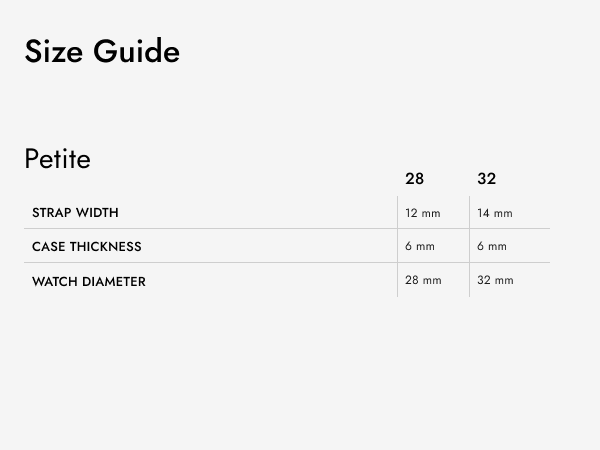Screen dimensions: 600x450
Task: Click the word DIAMETER in third row
Action: pyautogui.click(x=114, y=282)
